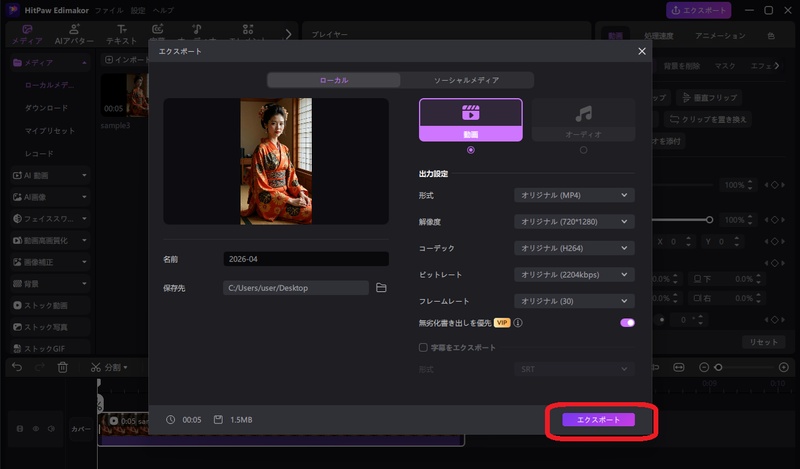Show more toolbar tabs with the arrow
The height and width of the screenshot is (469, 800).
[x=288, y=34]
